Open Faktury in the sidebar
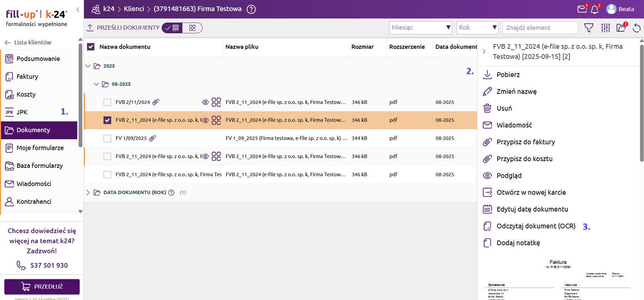This screenshot has height=300, width=644. tap(39, 77)
